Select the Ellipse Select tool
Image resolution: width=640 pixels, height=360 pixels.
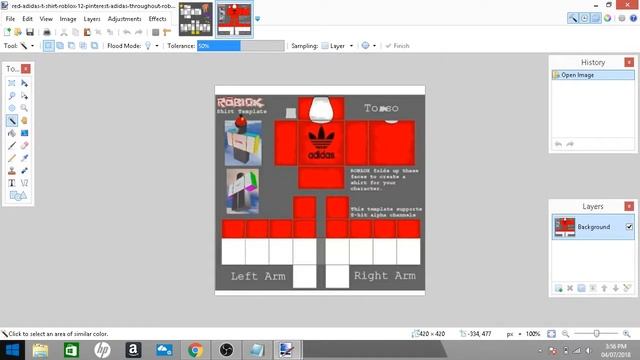coord(12,108)
